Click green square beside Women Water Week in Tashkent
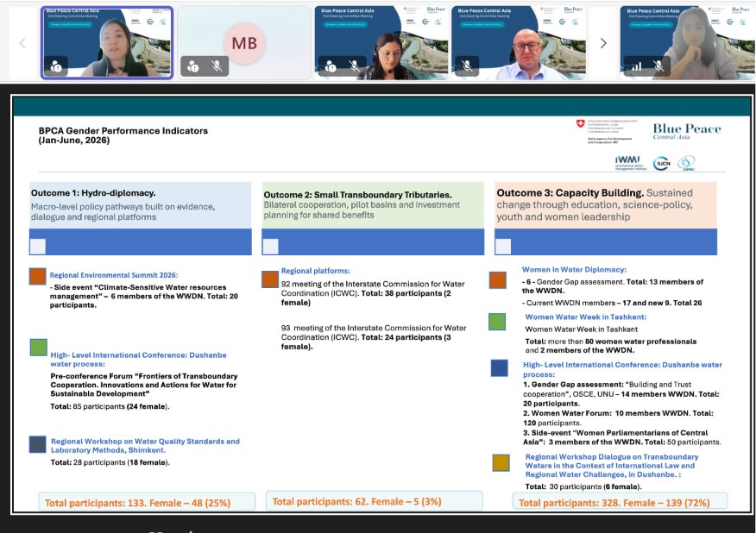 [x=497, y=322]
